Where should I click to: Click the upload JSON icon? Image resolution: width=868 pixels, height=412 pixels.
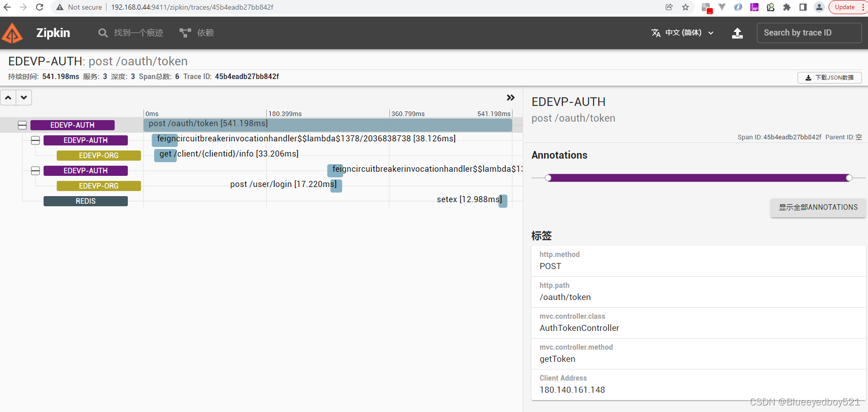tap(737, 33)
